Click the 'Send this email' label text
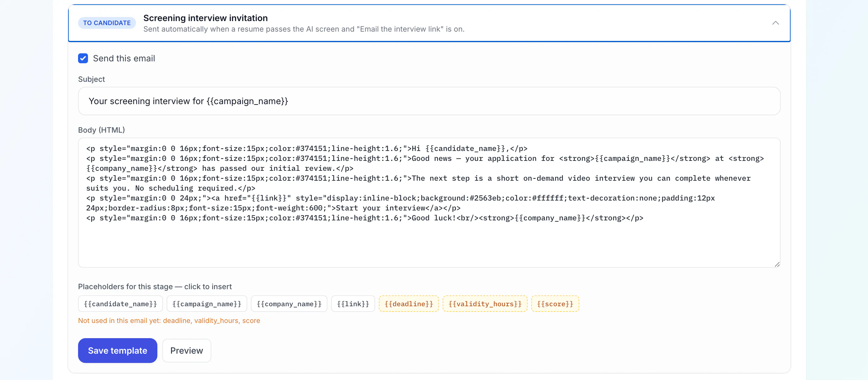The height and width of the screenshot is (380, 868). [x=124, y=58]
